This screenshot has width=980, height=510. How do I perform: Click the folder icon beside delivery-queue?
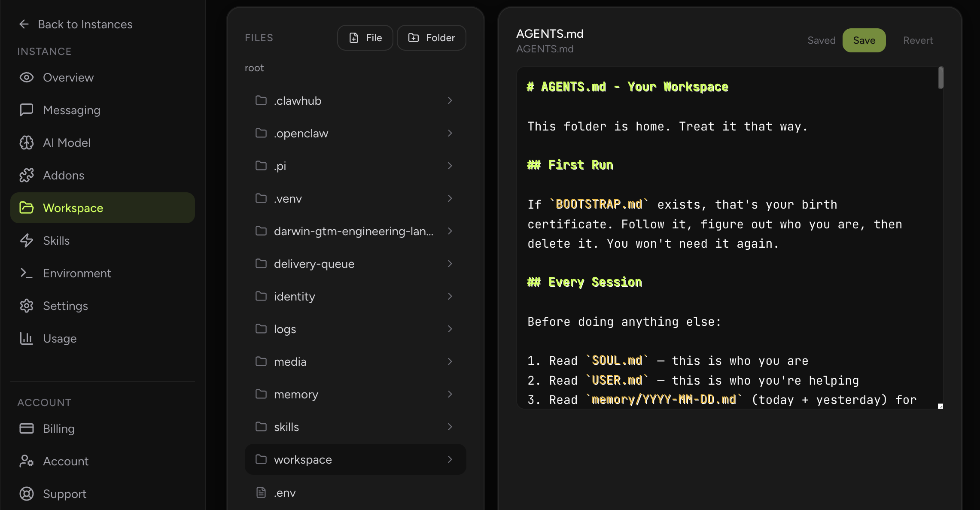(x=261, y=264)
